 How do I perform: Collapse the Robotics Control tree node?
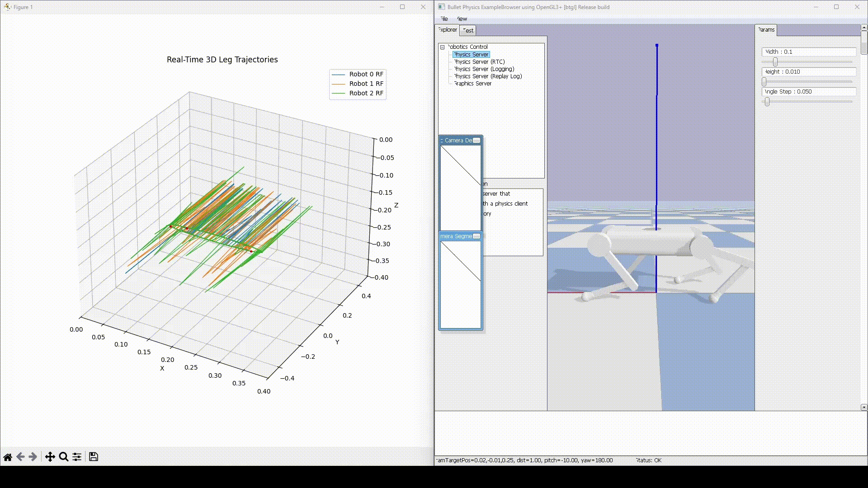pyautogui.click(x=442, y=47)
